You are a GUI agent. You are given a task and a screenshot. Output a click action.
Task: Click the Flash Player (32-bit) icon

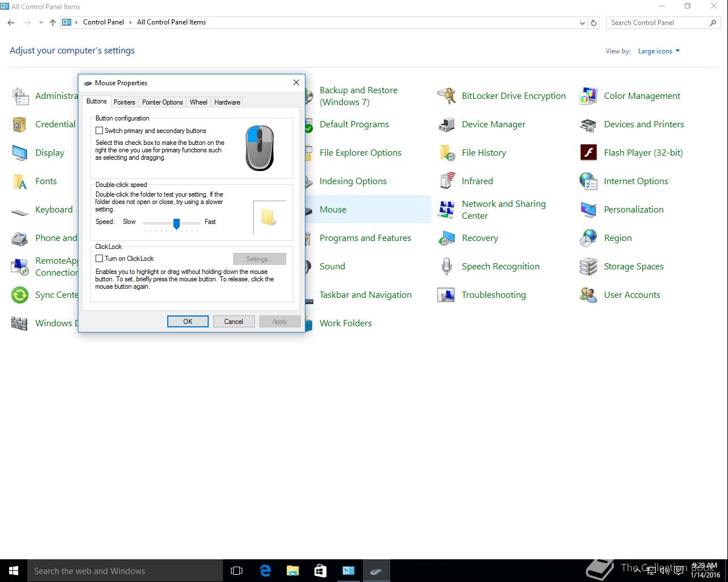(588, 153)
